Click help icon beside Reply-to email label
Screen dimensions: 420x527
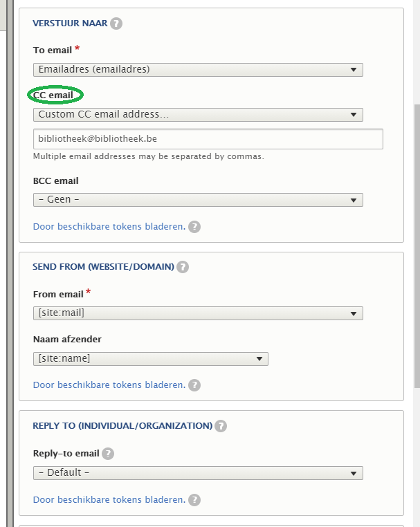pyautogui.click(x=108, y=454)
